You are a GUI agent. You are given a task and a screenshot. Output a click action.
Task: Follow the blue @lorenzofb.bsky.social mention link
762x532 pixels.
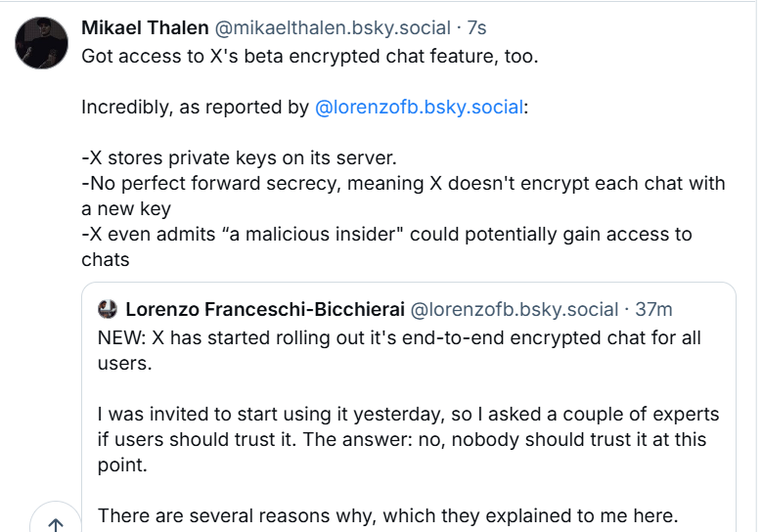[420, 108]
